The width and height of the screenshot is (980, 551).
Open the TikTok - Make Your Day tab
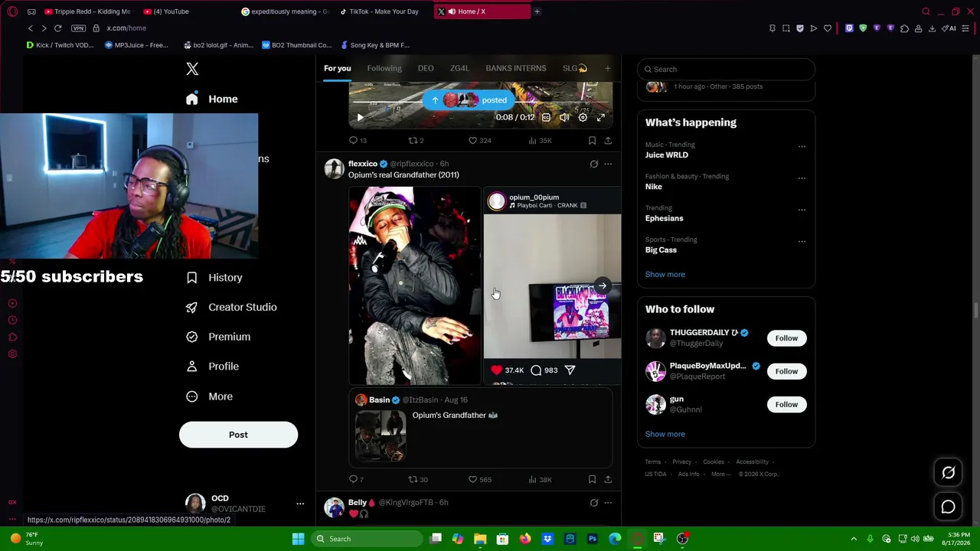[x=380, y=11]
